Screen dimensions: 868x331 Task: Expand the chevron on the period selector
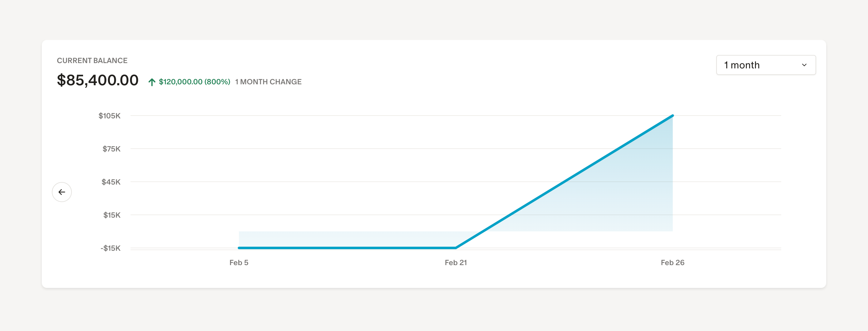coord(804,65)
